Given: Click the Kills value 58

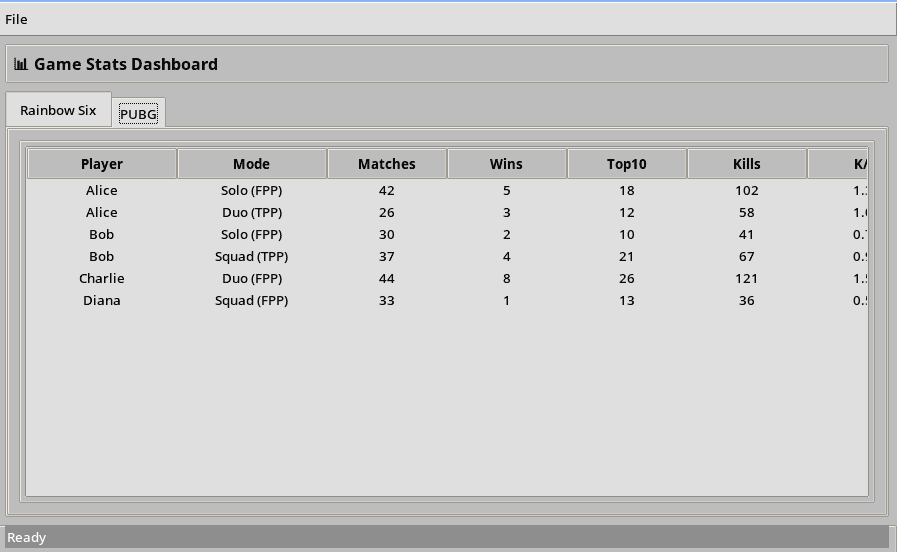Looking at the screenshot, I should (747, 212).
